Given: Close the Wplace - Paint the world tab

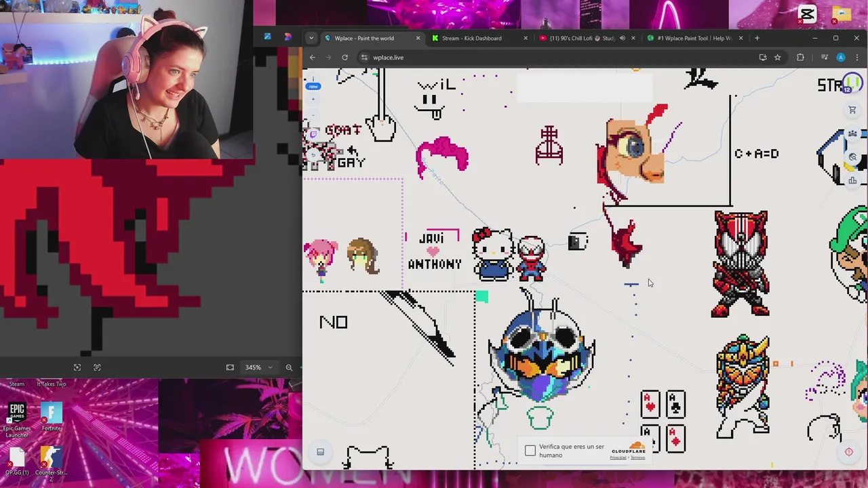Looking at the screenshot, I should (x=418, y=38).
